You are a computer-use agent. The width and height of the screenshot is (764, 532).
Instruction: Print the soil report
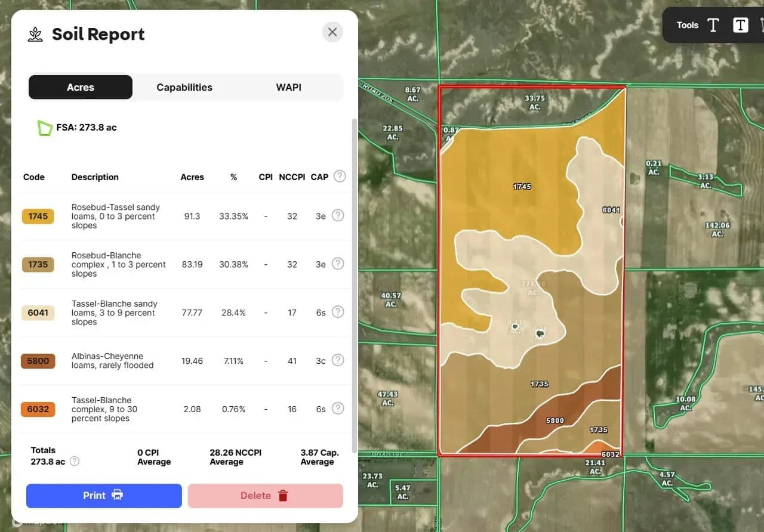point(104,496)
